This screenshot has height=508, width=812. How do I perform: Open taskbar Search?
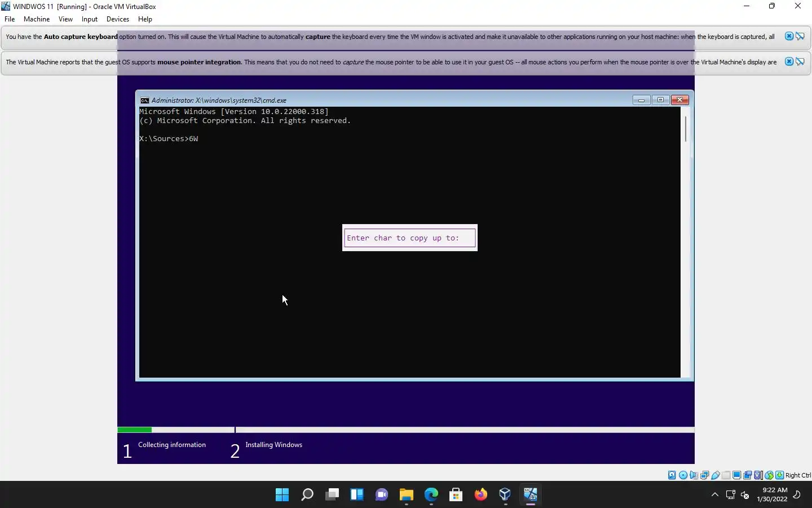click(307, 495)
